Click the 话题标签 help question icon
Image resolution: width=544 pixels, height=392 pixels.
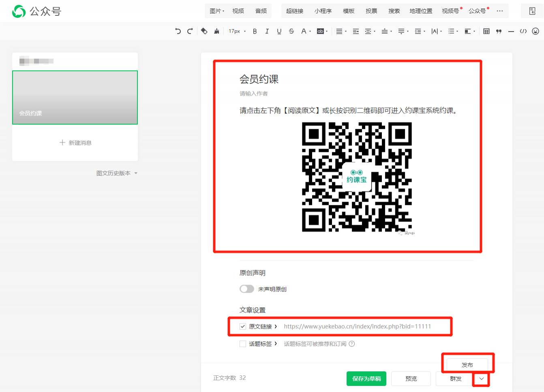pos(352,344)
